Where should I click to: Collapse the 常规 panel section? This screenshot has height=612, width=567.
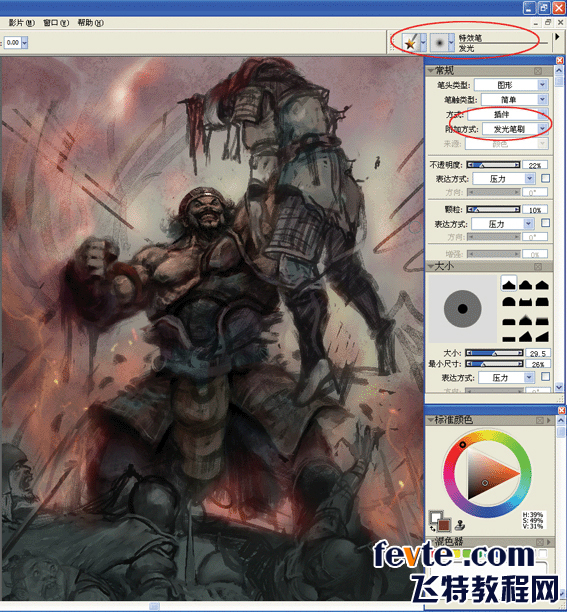[x=431, y=71]
